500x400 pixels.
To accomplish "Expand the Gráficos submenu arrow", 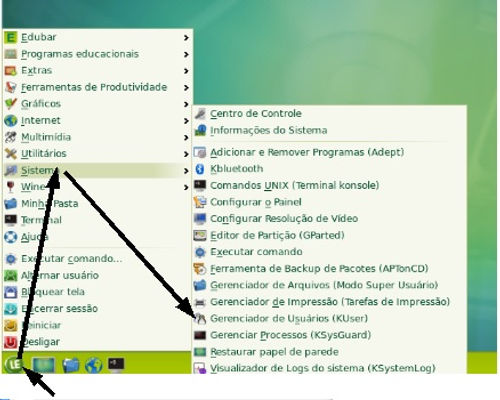I will click(186, 104).
